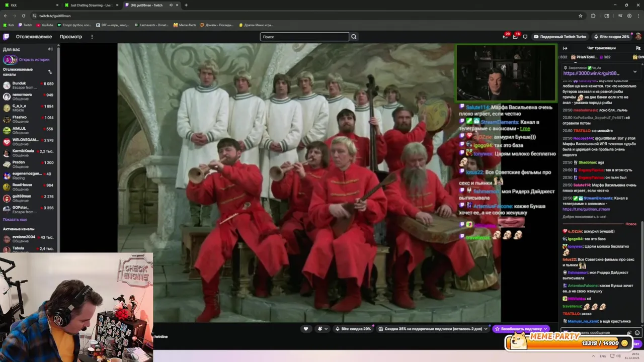
Task: Switch to the Just Chatting Streaming tab
Action: tap(91, 5)
